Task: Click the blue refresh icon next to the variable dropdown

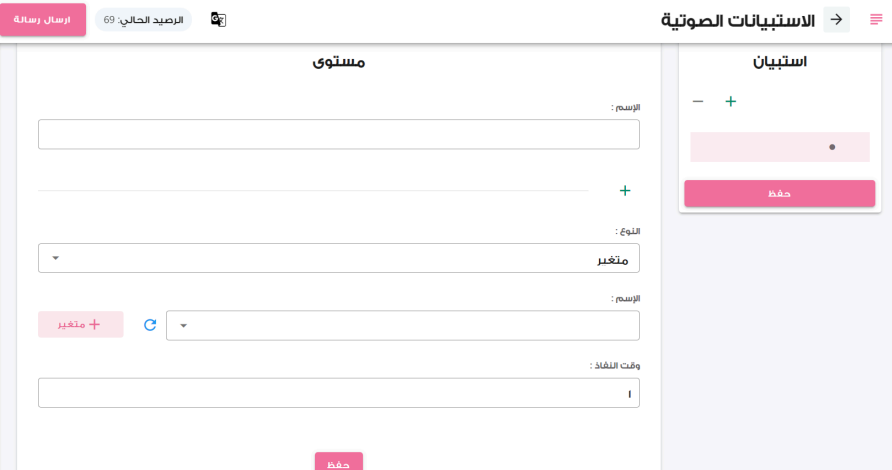Action: point(150,325)
